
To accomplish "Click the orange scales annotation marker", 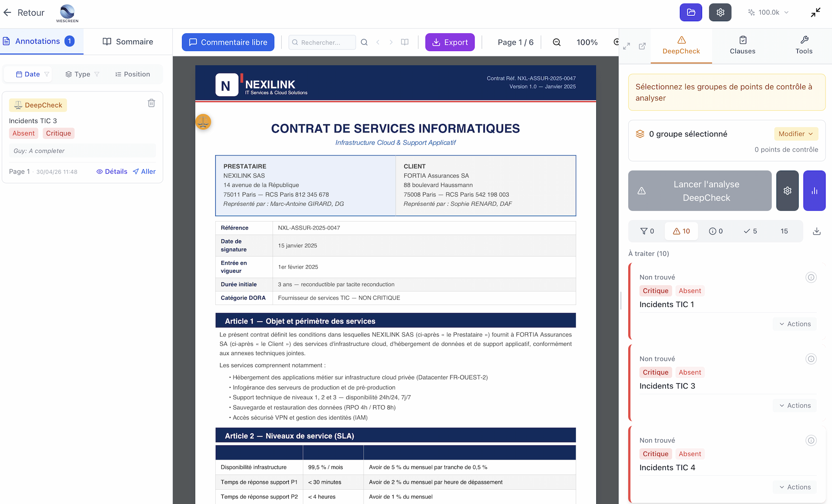I will pos(203,122).
